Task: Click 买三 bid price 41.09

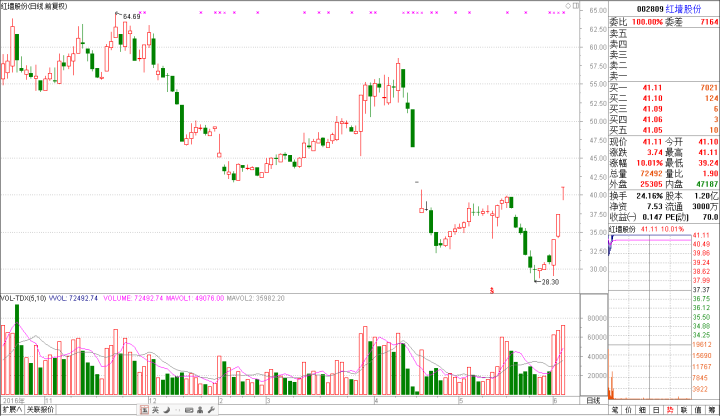Action: tap(652, 109)
